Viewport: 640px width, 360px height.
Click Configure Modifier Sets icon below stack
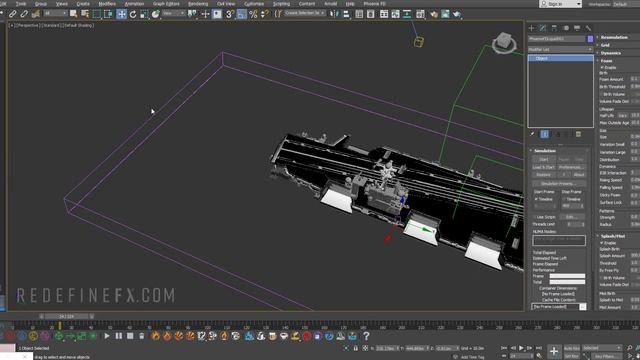tap(578, 134)
